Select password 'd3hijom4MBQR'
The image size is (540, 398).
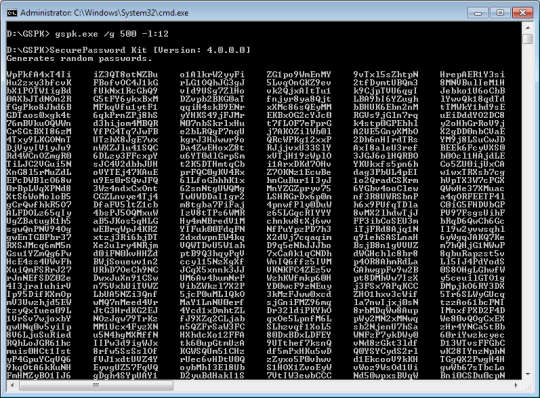click(x=125, y=123)
